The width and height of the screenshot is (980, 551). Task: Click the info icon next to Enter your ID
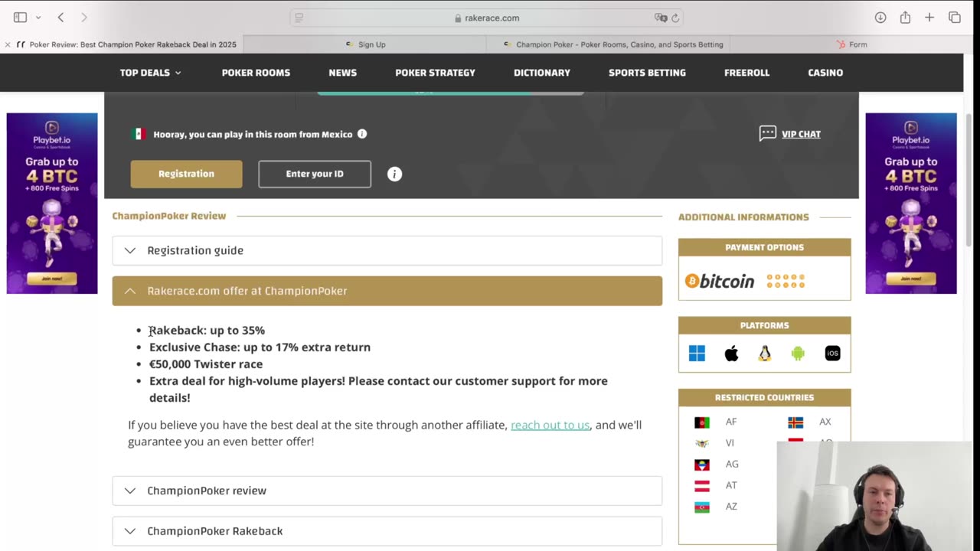[x=394, y=174]
